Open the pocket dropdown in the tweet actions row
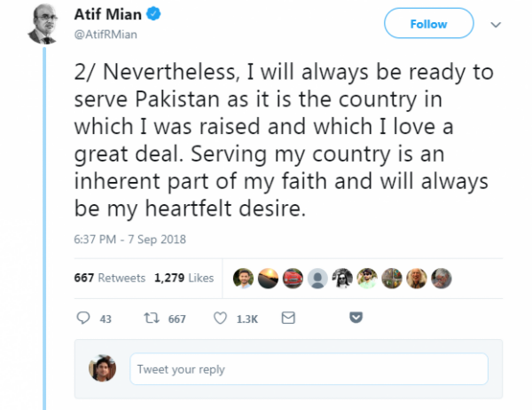This screenshot has height=410, width=532. click(x=356, y=318)
